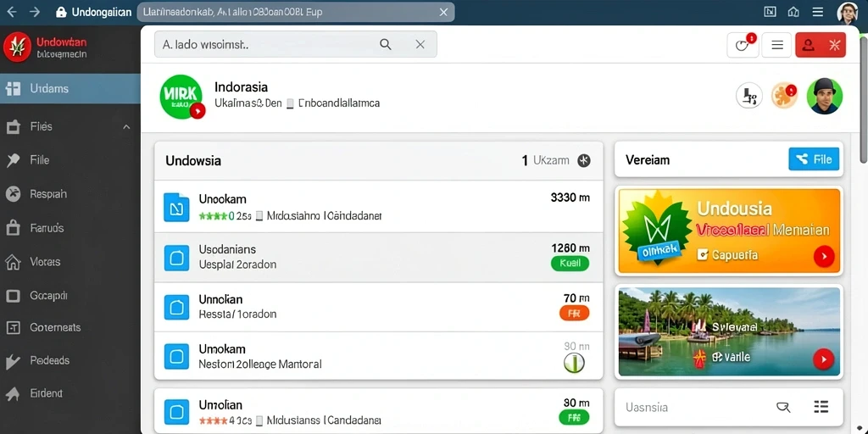Open list view icon in Uasnsia bar
The width and height of the screenshot is (868, 434).
(x=821, y=407)
